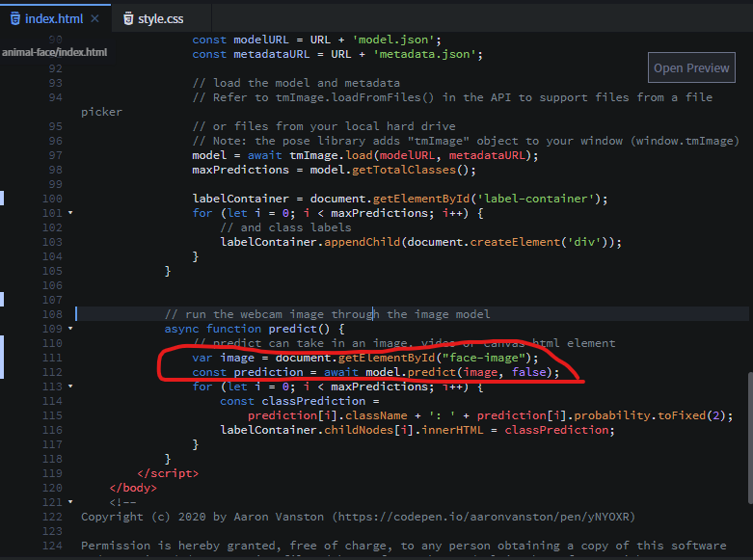The height and width of the screenshot is (560, 753).
Task: Click line number 108 in the gutter
Action: [x=52, y=314]
